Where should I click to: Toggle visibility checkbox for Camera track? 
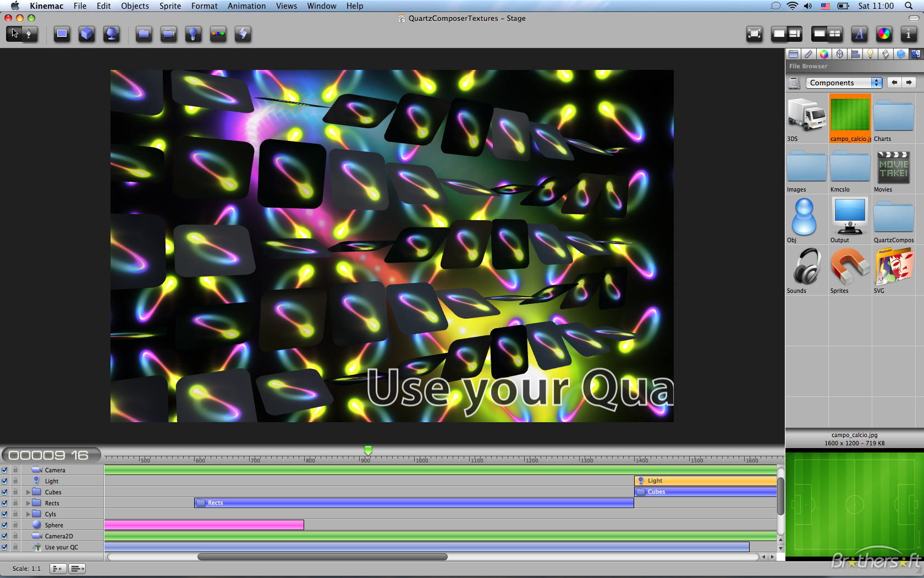(5, 470)
